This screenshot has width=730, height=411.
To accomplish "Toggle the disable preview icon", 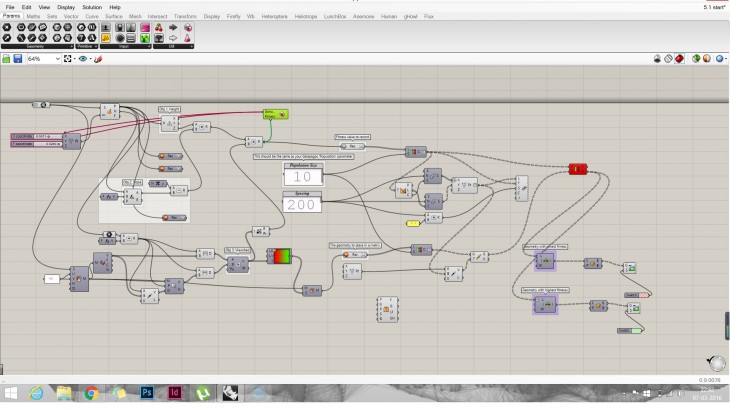I will click(655, 59).
